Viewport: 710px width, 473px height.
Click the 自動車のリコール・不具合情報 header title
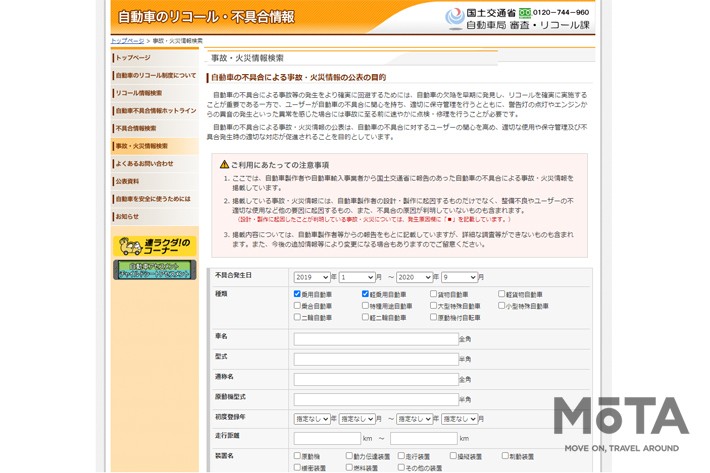(x=206, y=17)
